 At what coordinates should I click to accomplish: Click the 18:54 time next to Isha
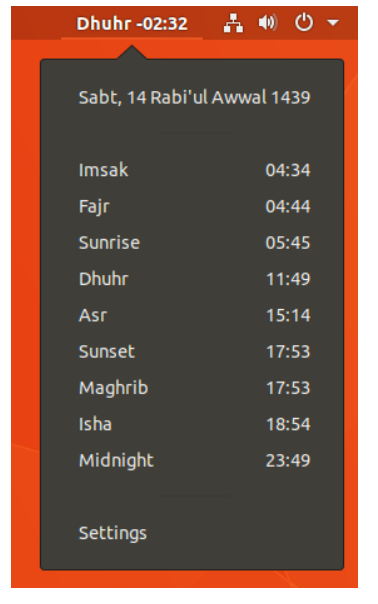click(288, 424)
